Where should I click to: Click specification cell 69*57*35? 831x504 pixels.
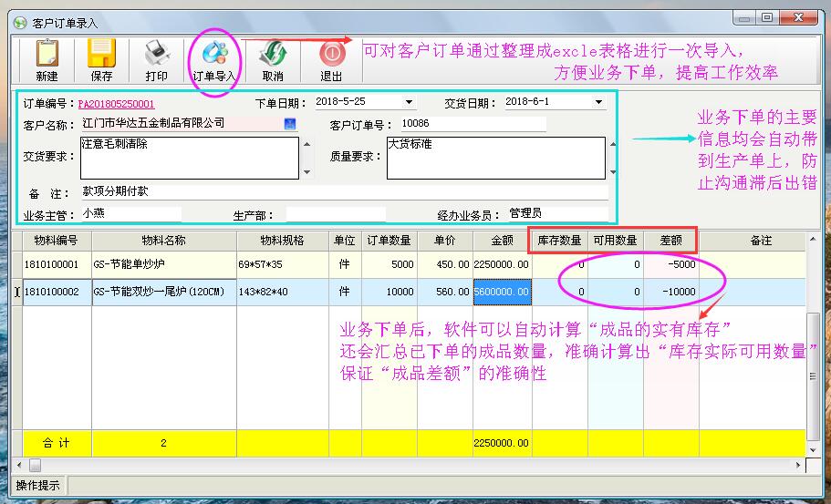283,264
